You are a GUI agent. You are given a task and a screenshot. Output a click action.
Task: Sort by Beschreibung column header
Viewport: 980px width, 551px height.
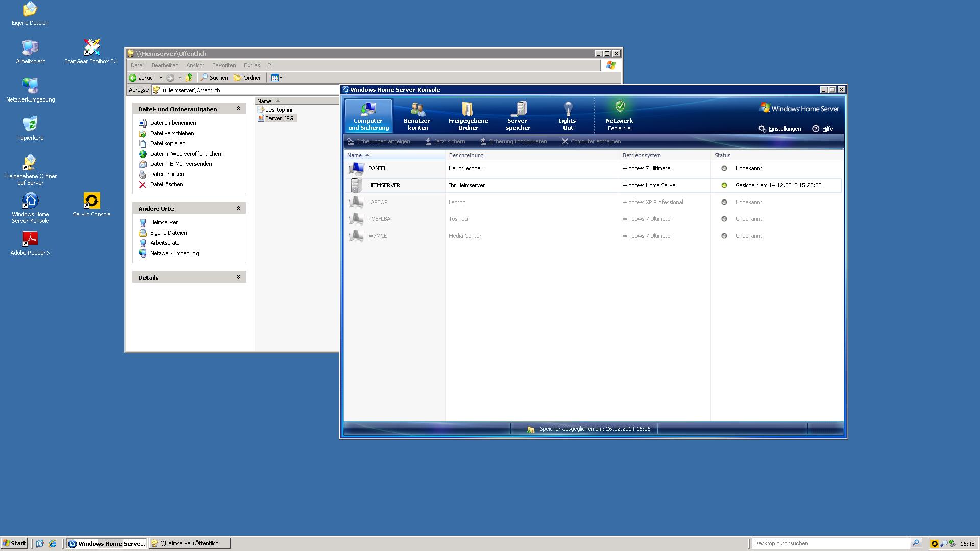pos(532,155)
